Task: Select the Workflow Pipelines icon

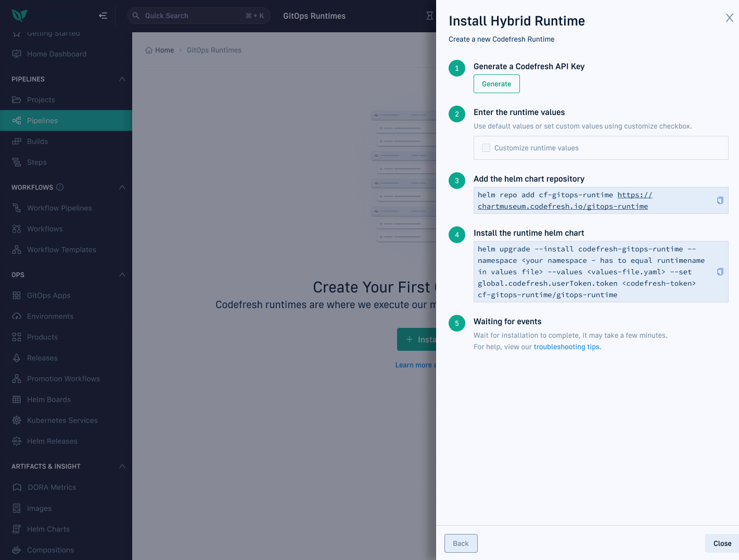Action: tap(17, 208)
